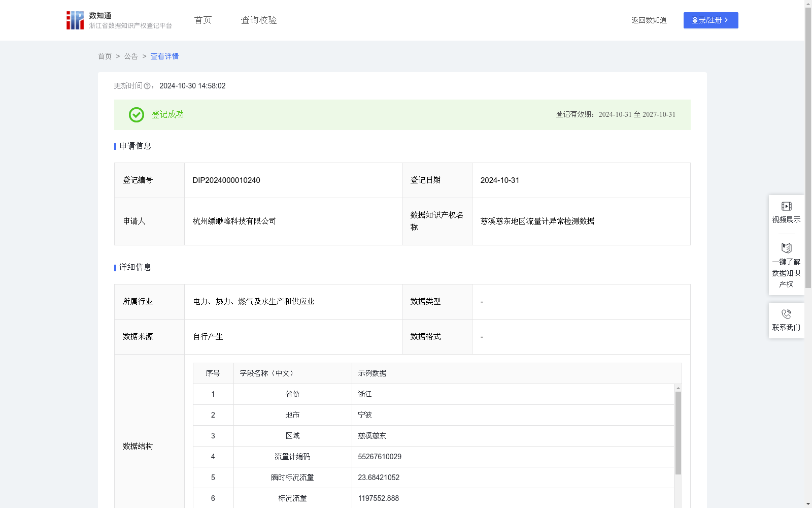Select example value 浙江

tap(365, 394)
